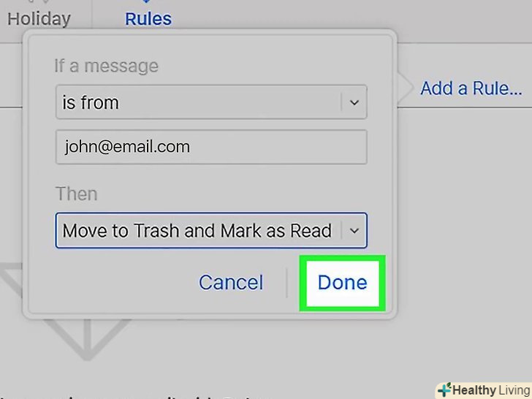Click the cut-off text at the bottom edge
The width and height of the screenshot is (532, 399).
(x=136, y=396)
